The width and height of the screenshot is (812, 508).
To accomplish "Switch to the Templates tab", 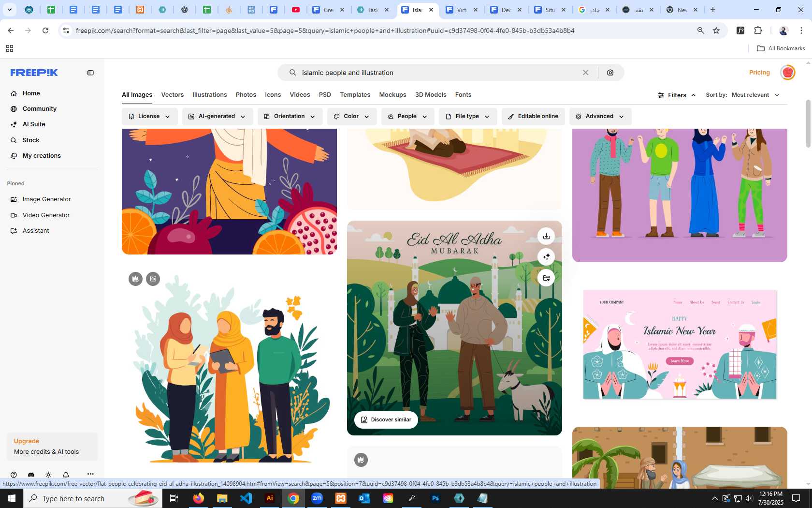I will 355,95.
